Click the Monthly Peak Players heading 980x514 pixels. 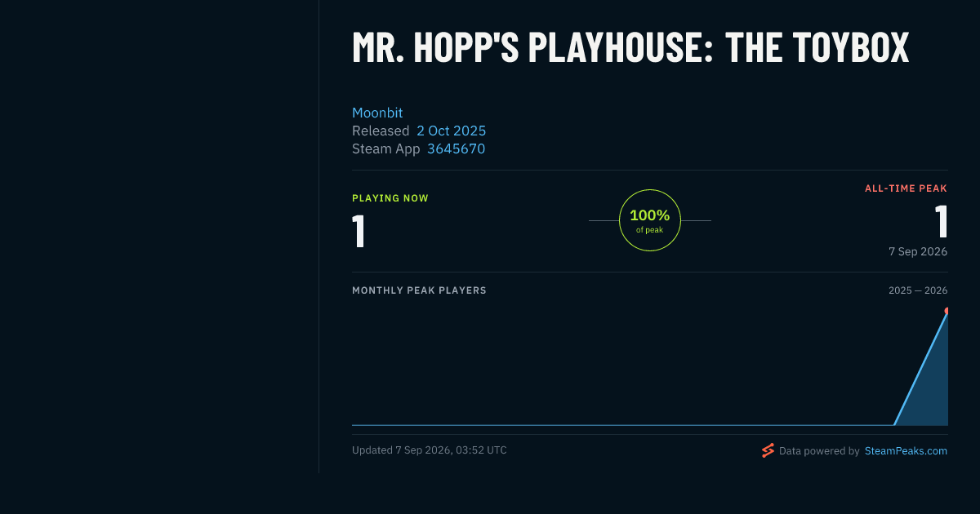(419, 290)
